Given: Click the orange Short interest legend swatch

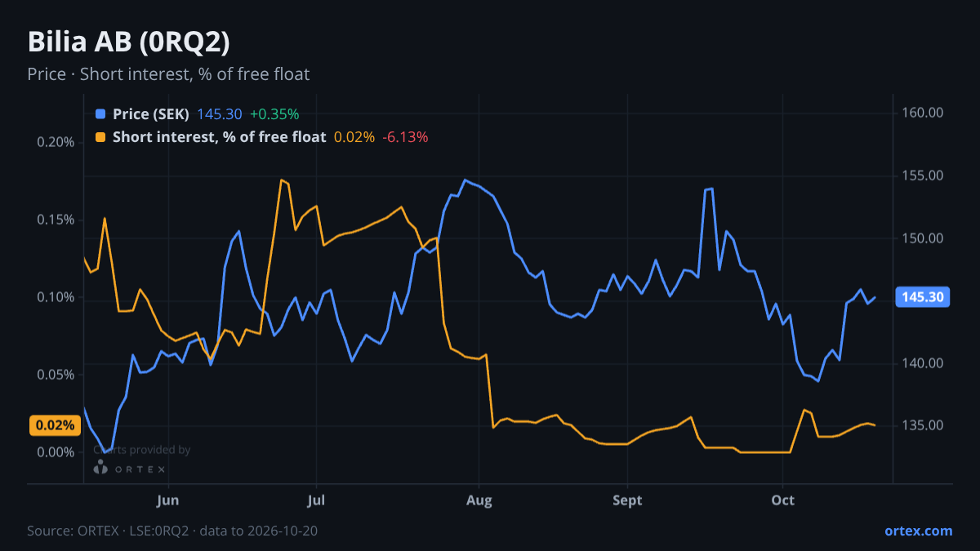Looking at the screenshot, I should [x=100, y=137].
